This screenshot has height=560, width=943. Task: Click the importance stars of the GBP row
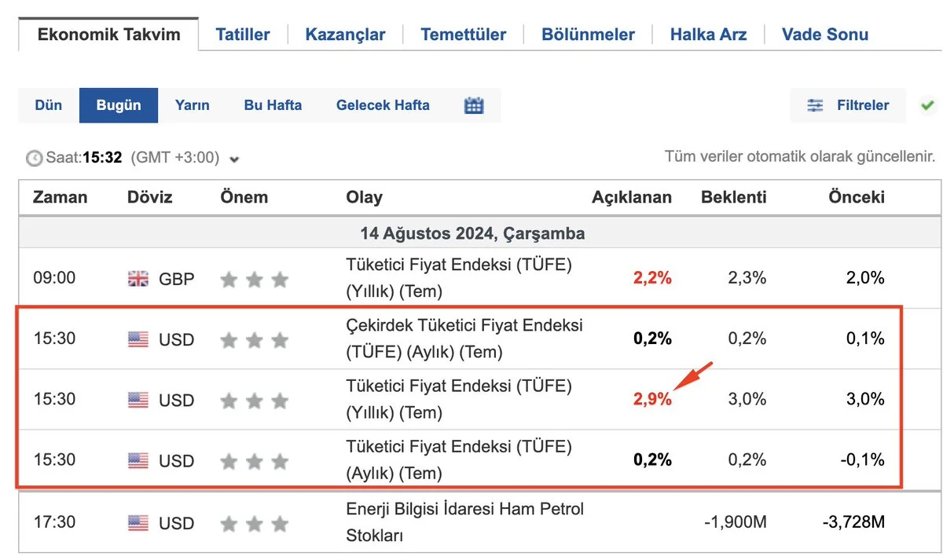[x=254, y=279]
